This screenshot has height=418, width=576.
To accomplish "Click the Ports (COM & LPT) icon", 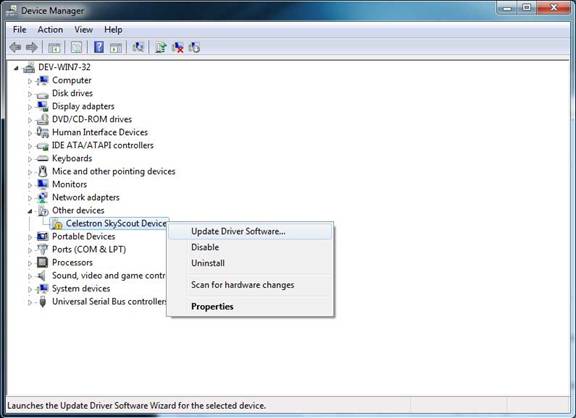I will click(x=43, y=249).
